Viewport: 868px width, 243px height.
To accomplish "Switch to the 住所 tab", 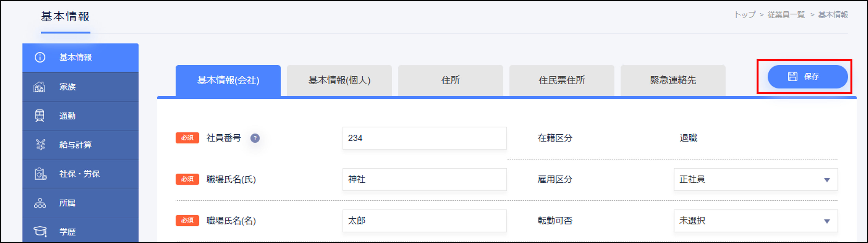I will coord(451,80).
